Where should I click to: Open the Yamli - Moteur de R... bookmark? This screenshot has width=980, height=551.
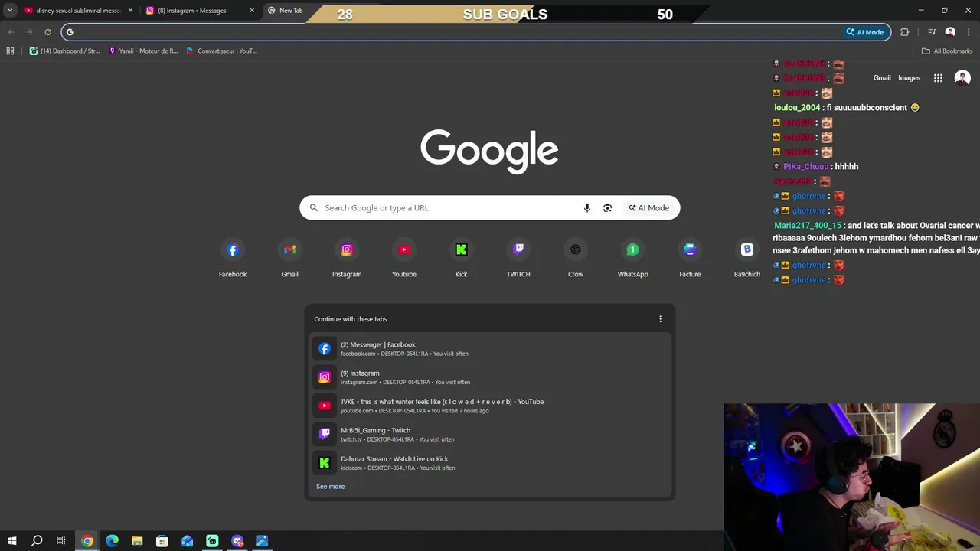[143, 51]
